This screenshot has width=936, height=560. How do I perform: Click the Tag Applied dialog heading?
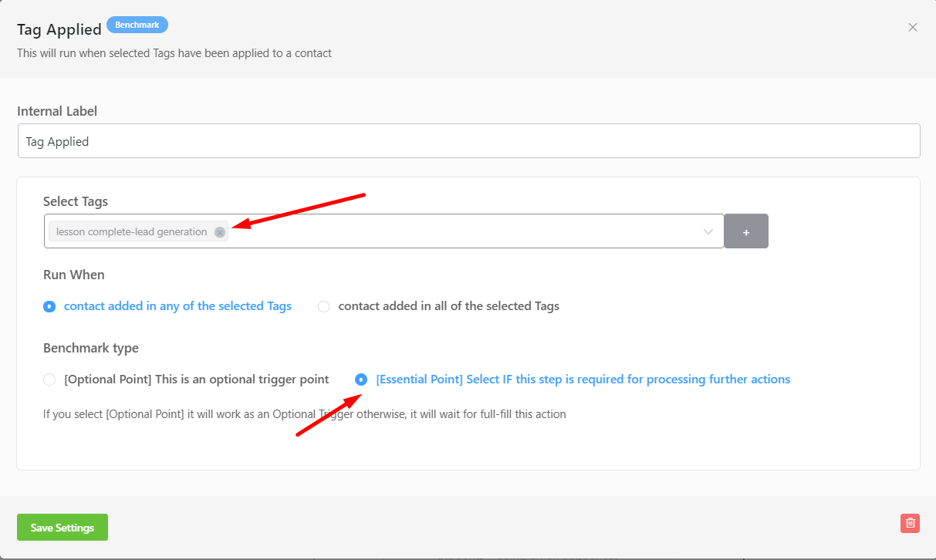[59, 29]
